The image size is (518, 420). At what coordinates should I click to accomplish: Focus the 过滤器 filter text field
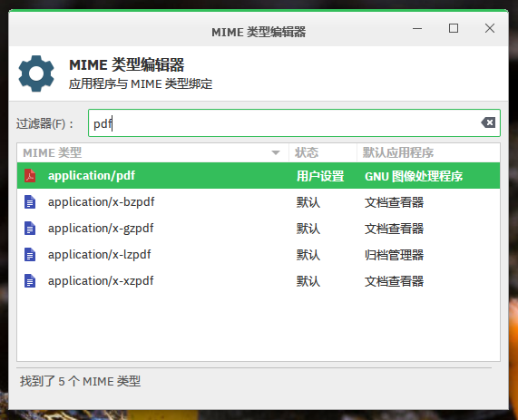pyautogui.click(x=294, y=123)
